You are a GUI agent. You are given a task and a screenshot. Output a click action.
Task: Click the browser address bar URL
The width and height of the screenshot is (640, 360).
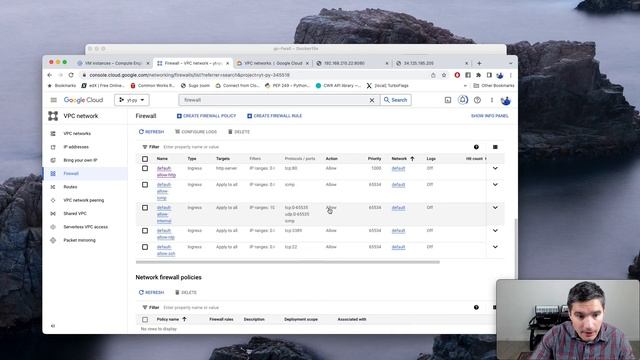(x=190, y=75)
